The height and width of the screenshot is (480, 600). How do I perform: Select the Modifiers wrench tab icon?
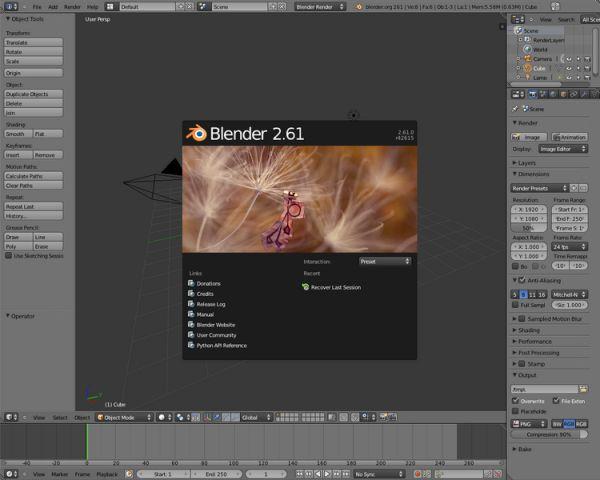click(584, 94)
